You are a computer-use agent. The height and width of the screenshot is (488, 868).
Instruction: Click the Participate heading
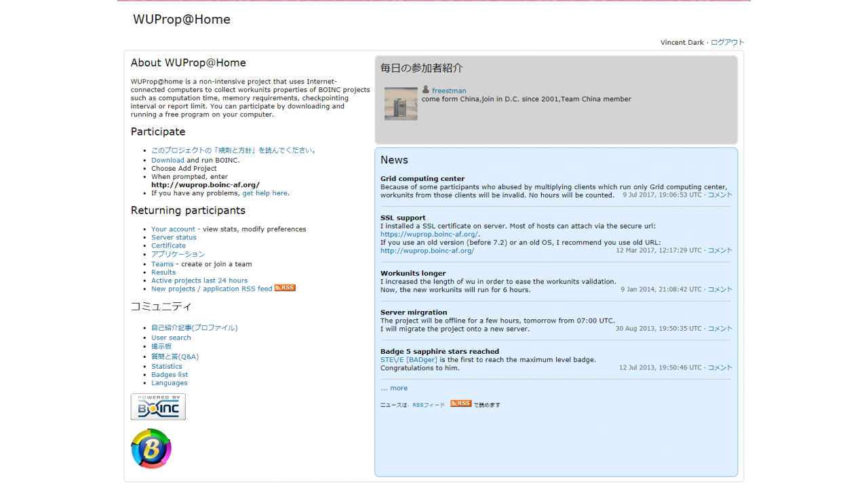(158, 132)
